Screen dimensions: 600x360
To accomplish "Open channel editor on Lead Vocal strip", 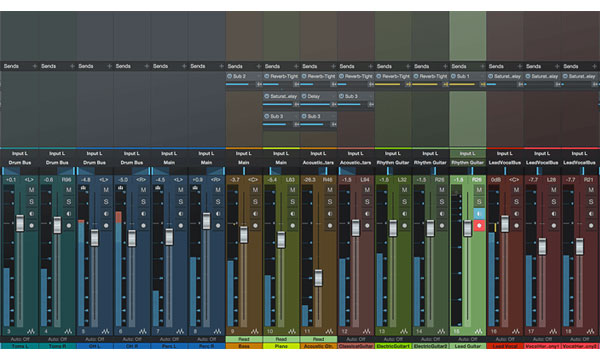I will [x=516, y=331].
